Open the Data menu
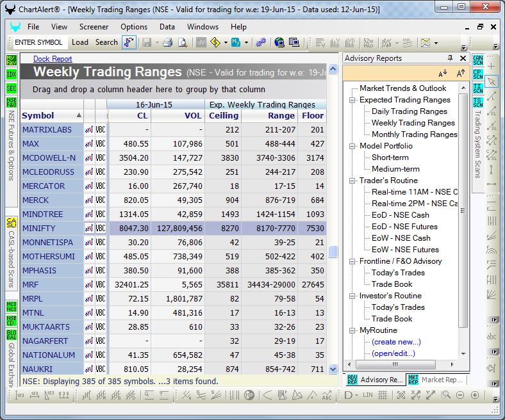Image resolution: width=505 pixels, height=420 pixels. click(167, 27)
